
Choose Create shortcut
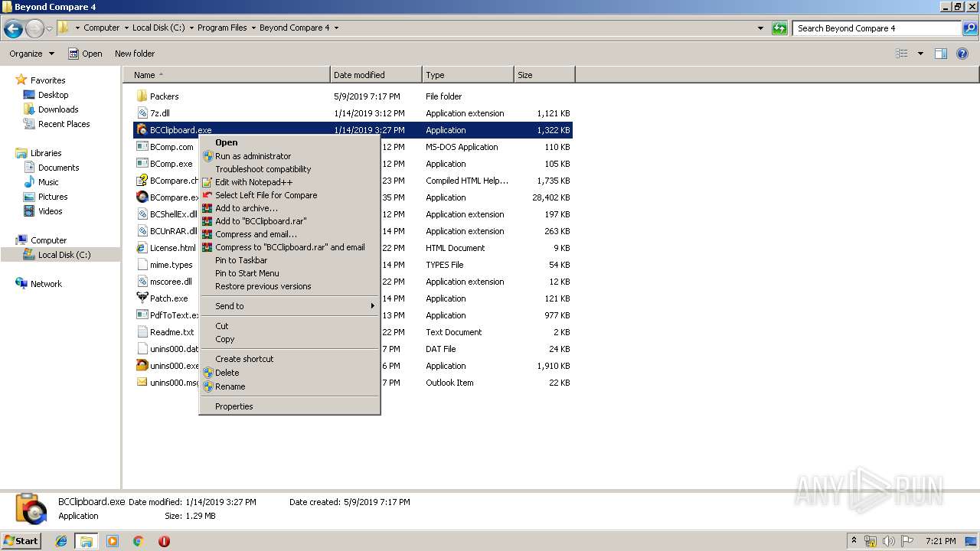coord(289,359)
